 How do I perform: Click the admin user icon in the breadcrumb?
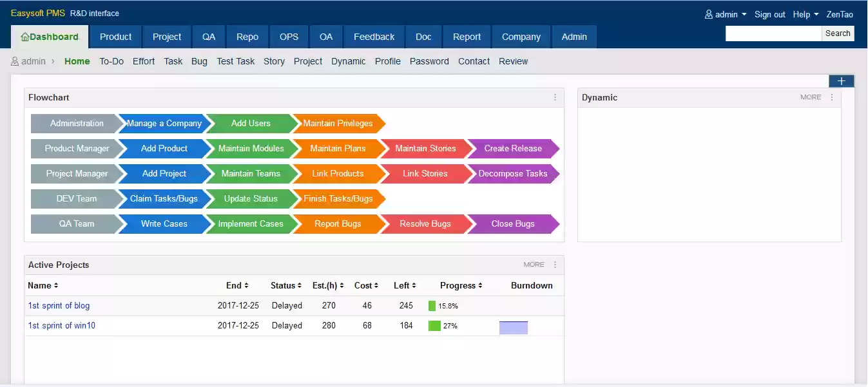(14, 61)
